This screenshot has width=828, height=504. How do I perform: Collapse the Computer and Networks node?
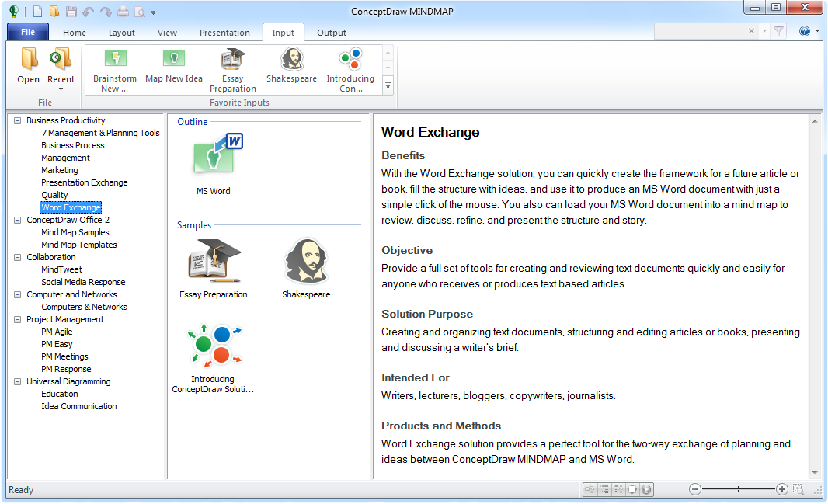(17, 294)
